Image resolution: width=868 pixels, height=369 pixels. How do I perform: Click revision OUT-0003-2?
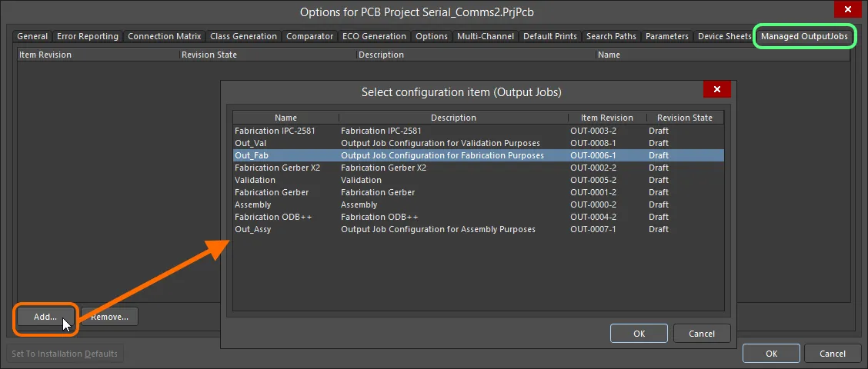(x=593, y=131)
